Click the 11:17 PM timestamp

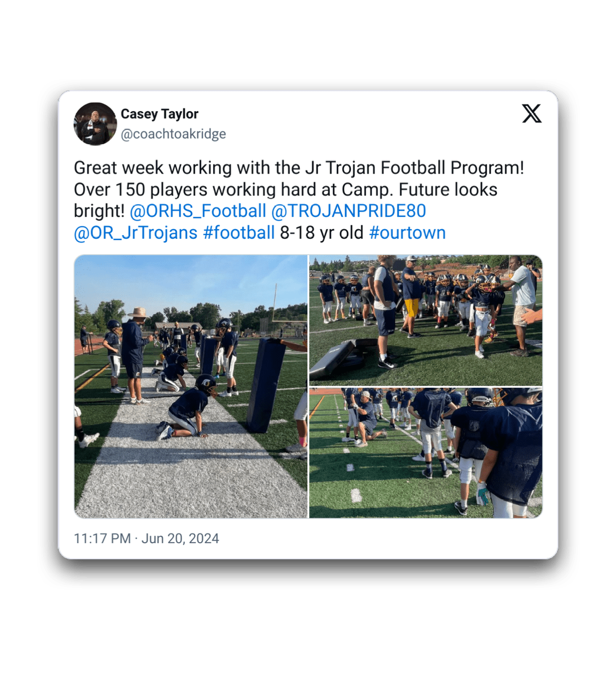click(102, 538)
